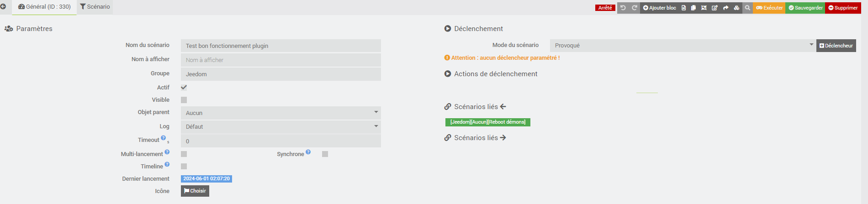868x204 pixels.
Task: Click the log file document icon
Action: click(x=683, y=8)
